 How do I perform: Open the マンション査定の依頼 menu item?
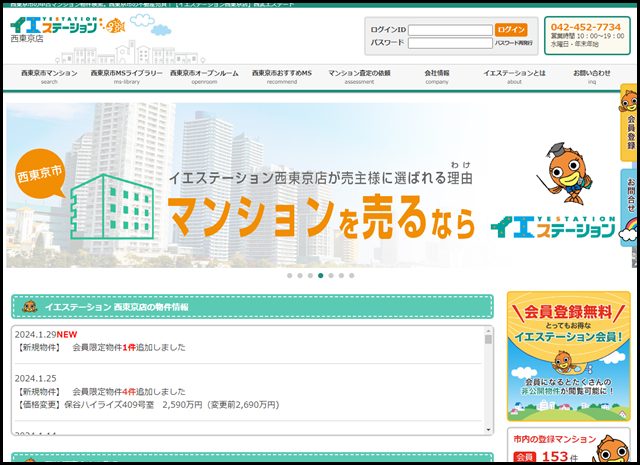click(x=359, y=76)
